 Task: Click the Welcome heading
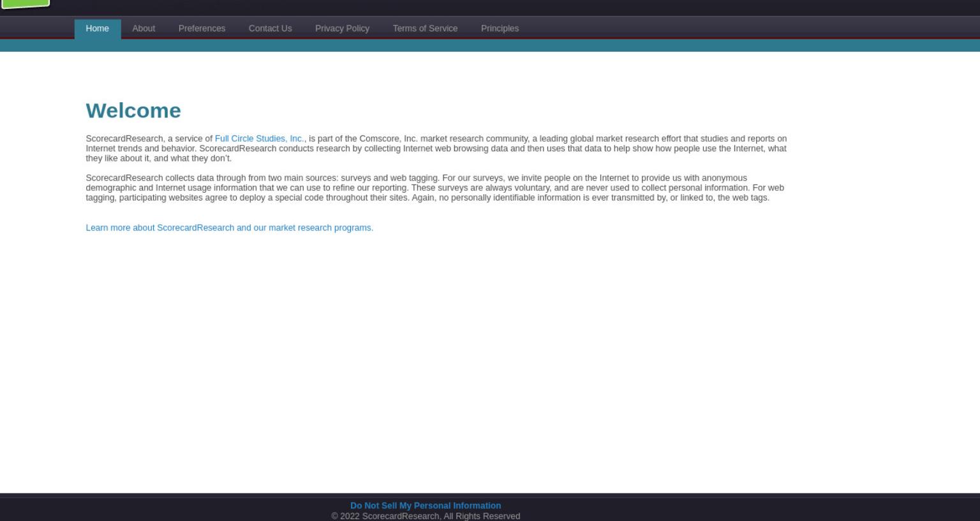coord(133,110)
